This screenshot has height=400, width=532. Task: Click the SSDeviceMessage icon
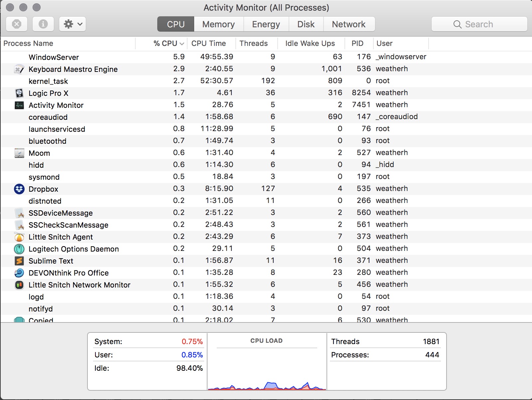[19, 213]
